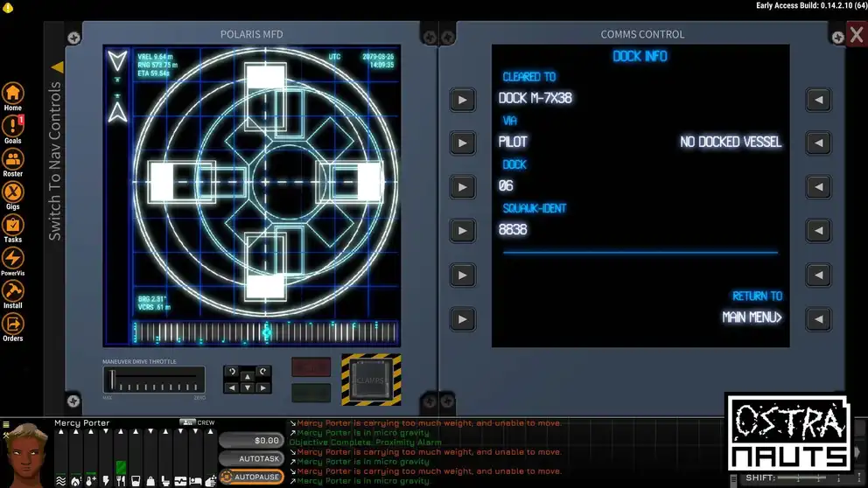Click the left arrow thruster button
The image size is (868, 488).
point(232,387)
